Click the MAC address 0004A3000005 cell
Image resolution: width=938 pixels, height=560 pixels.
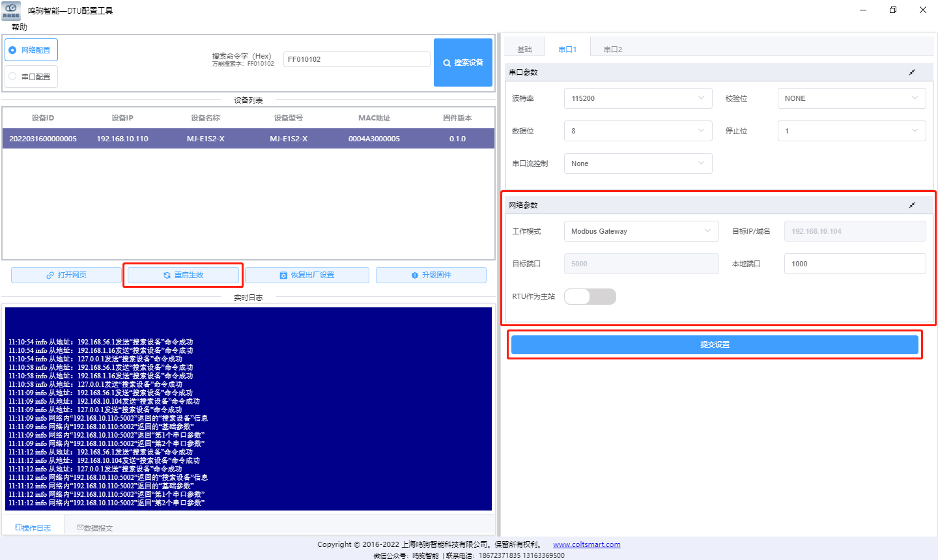(374, 139)
